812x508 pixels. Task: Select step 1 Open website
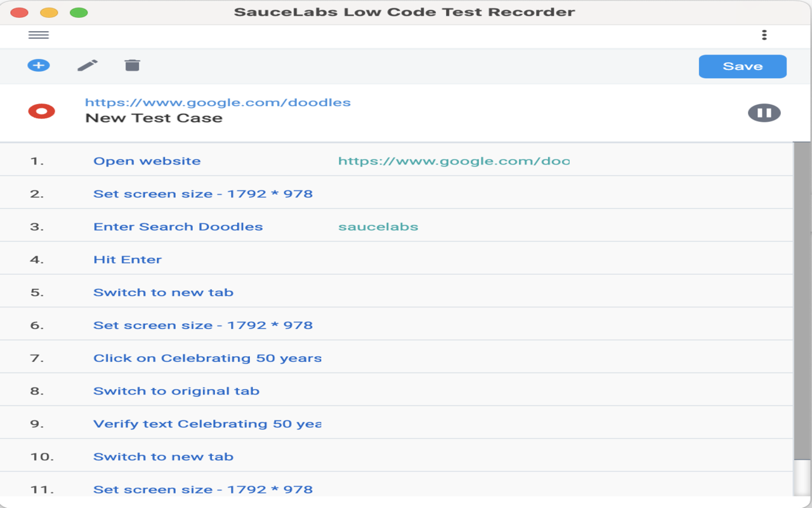147,161
